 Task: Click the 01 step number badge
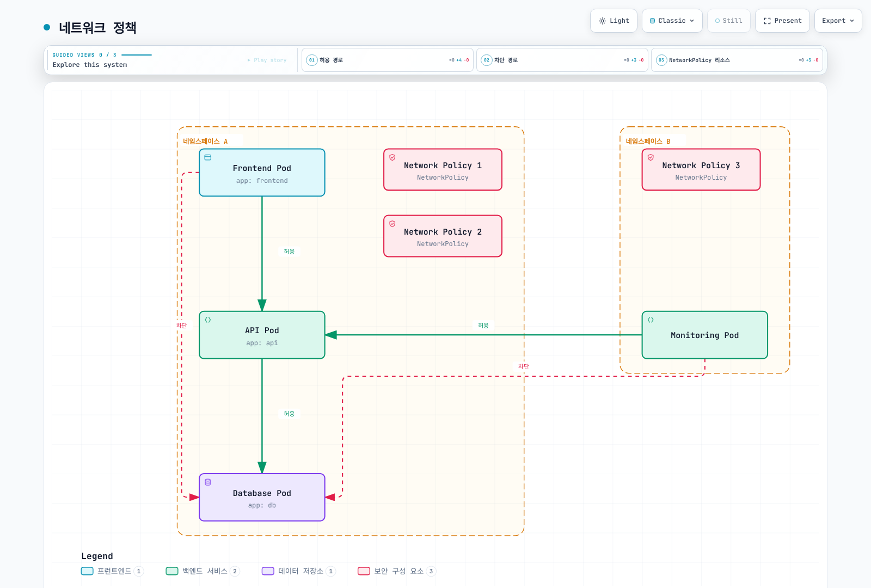point(312,60)
